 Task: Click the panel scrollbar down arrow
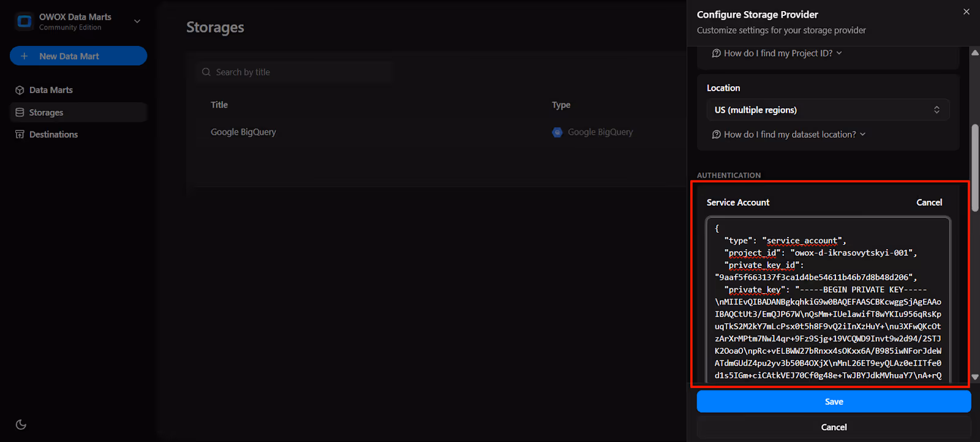click(974, 377)
